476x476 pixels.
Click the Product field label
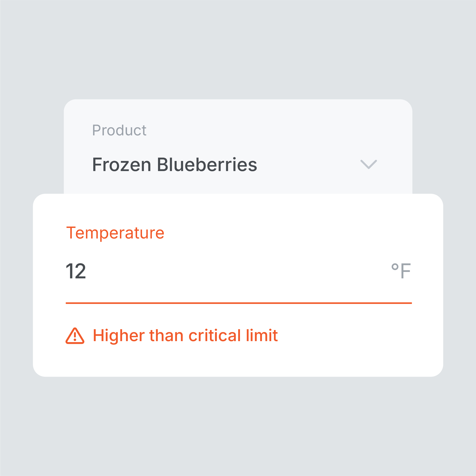point(119,130)
